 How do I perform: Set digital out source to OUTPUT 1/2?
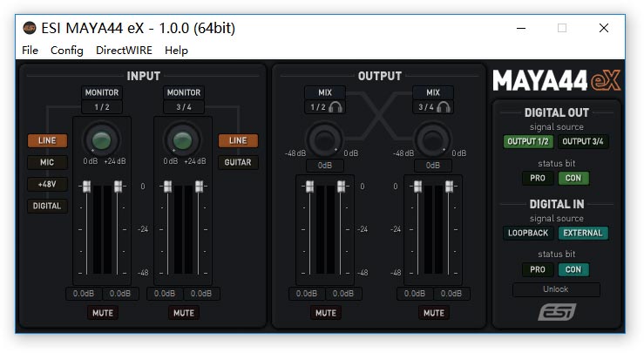click(528, 142)
